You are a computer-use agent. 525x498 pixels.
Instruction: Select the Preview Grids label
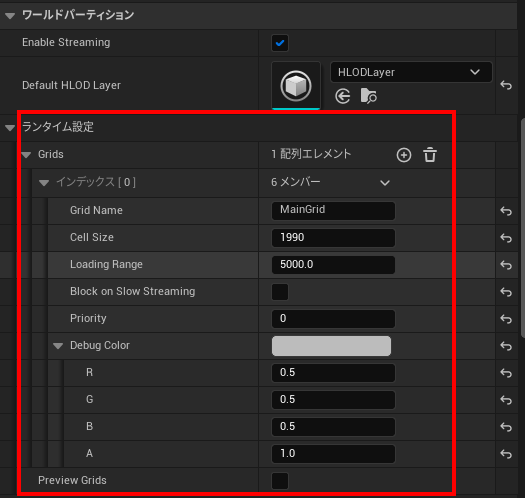point(72,480)
